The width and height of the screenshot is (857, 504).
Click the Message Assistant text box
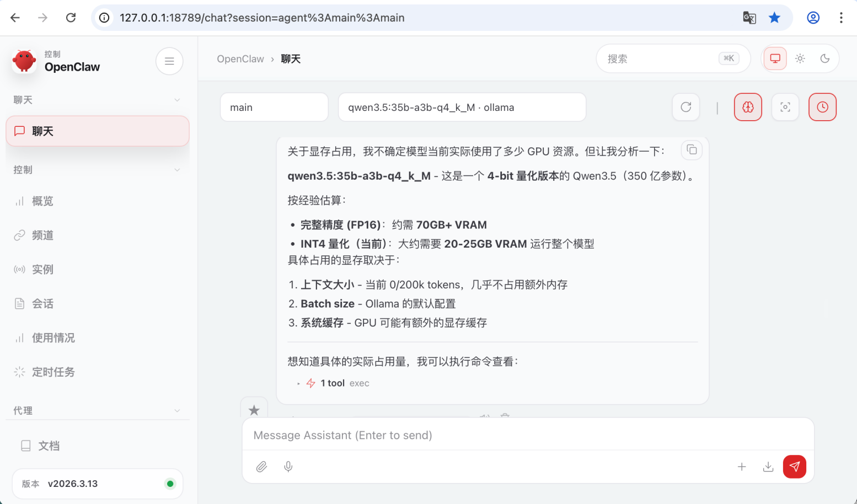(528, 435)
